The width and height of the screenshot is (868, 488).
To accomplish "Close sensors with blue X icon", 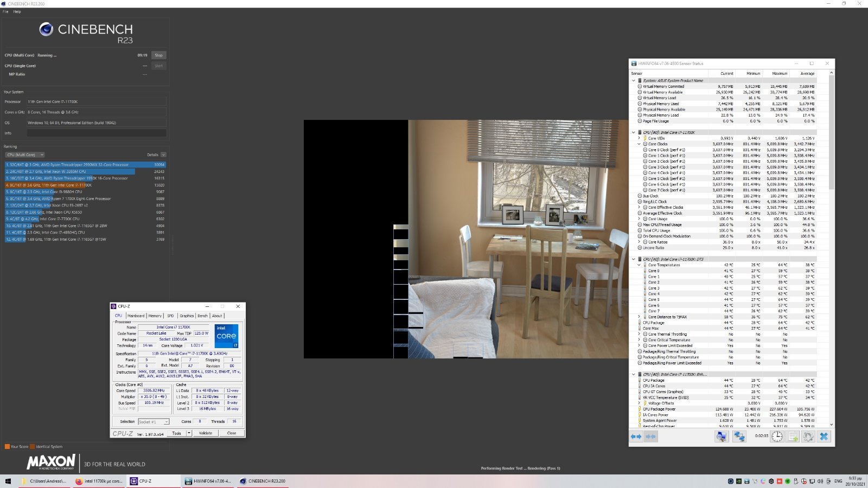I will (824, 436).
